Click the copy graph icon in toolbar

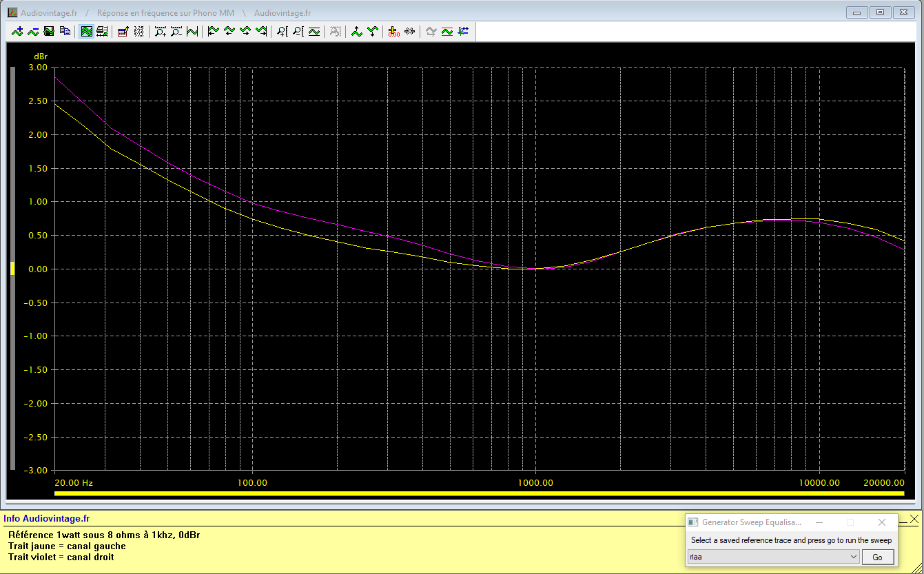click(65, 31)
